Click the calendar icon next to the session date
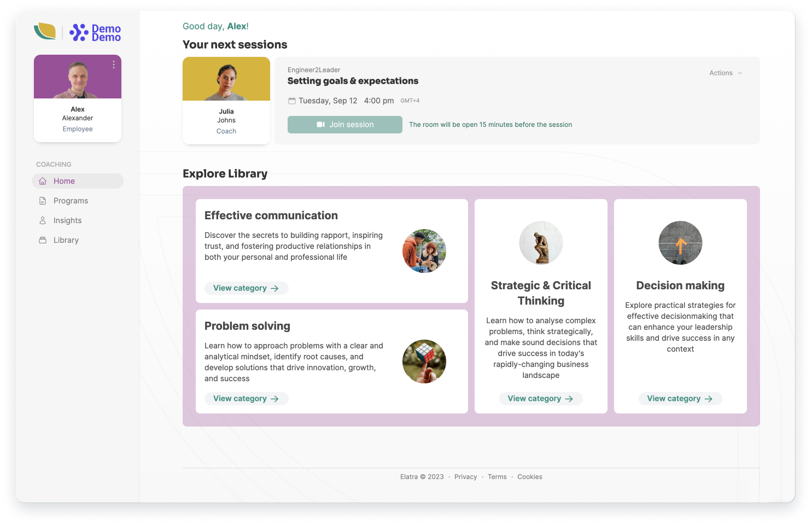The width and height of the screenshot is (812, 525). pos(291,100)
